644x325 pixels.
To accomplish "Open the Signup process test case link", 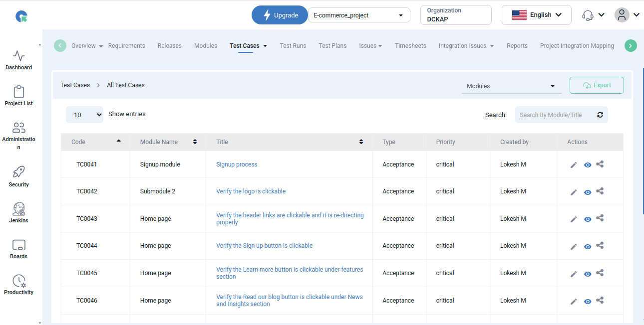I will pos(237,164).
